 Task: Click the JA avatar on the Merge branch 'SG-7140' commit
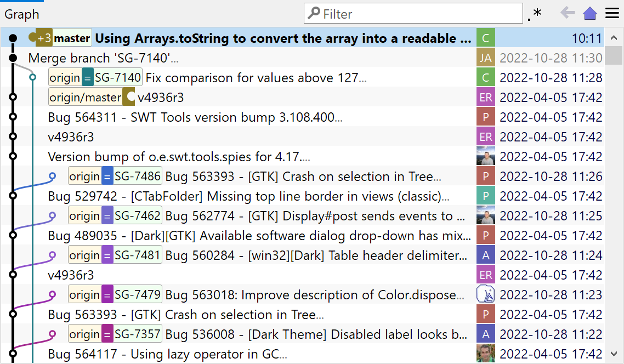pos(485,58)
